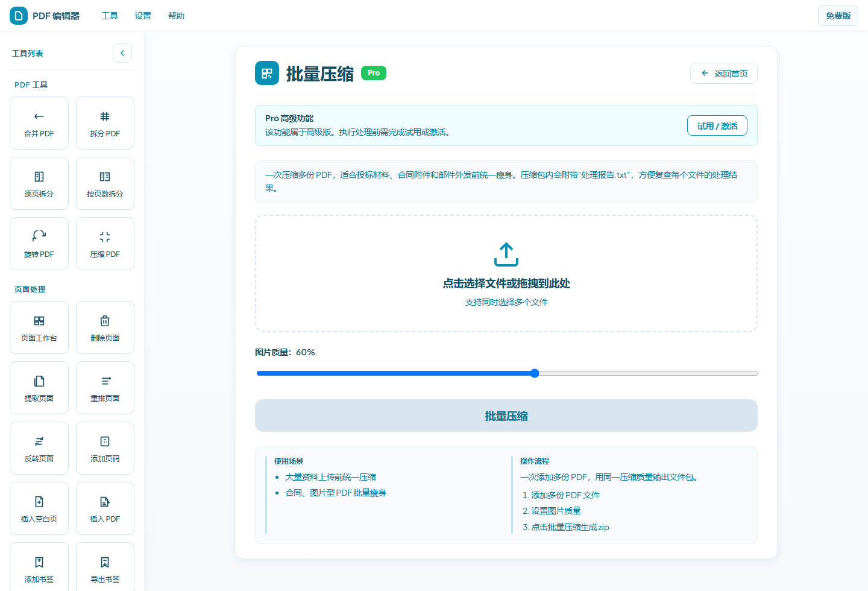Click the 批量压缩 action button
Screen dimensions: 868x591
pos(506,416)
